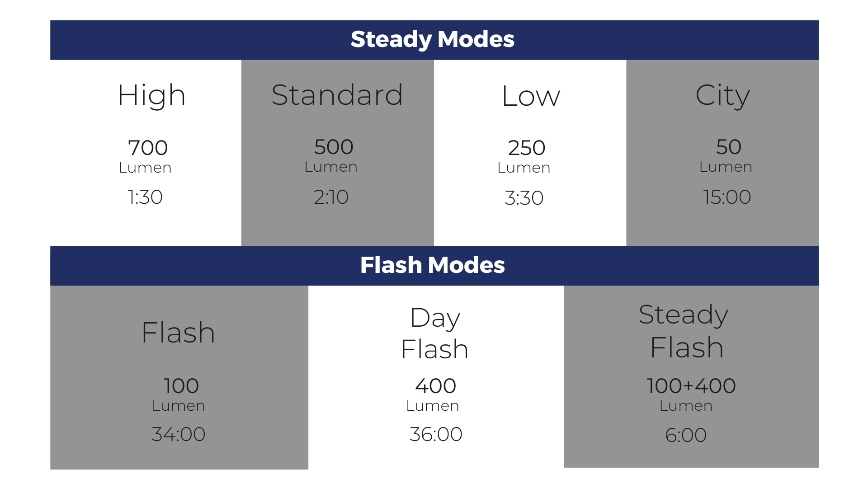The height and width of the screenshot is (488, 868).
Task: Click the 34:00 flash runtime
Action: coord(179,434)
